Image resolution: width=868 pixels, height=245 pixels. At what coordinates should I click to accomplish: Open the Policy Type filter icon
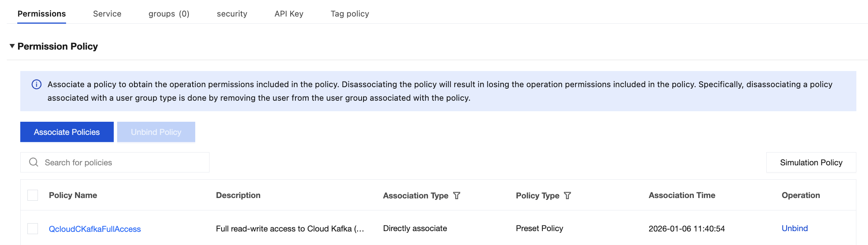[x=567, y=195]
